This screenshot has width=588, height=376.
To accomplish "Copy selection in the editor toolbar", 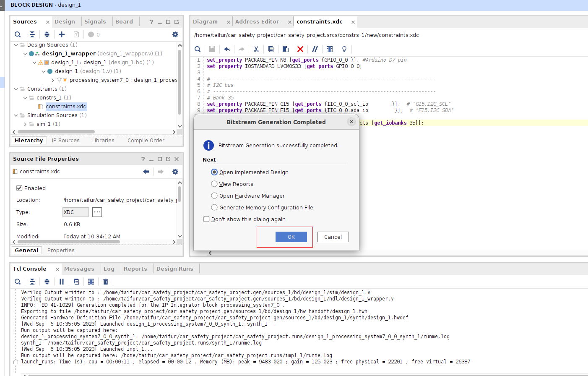I will 271,49.
